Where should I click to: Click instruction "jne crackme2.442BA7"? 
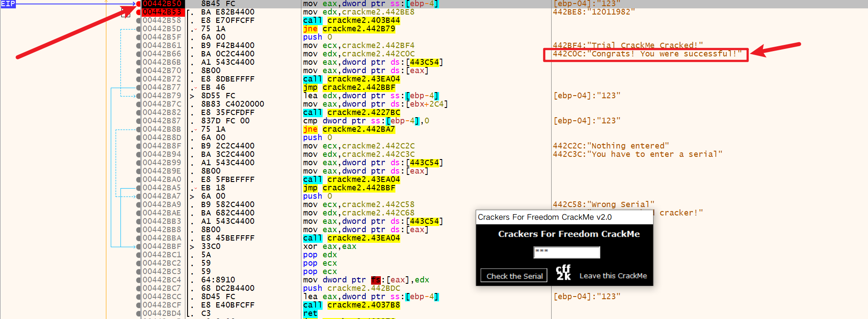tap(349, 130)
